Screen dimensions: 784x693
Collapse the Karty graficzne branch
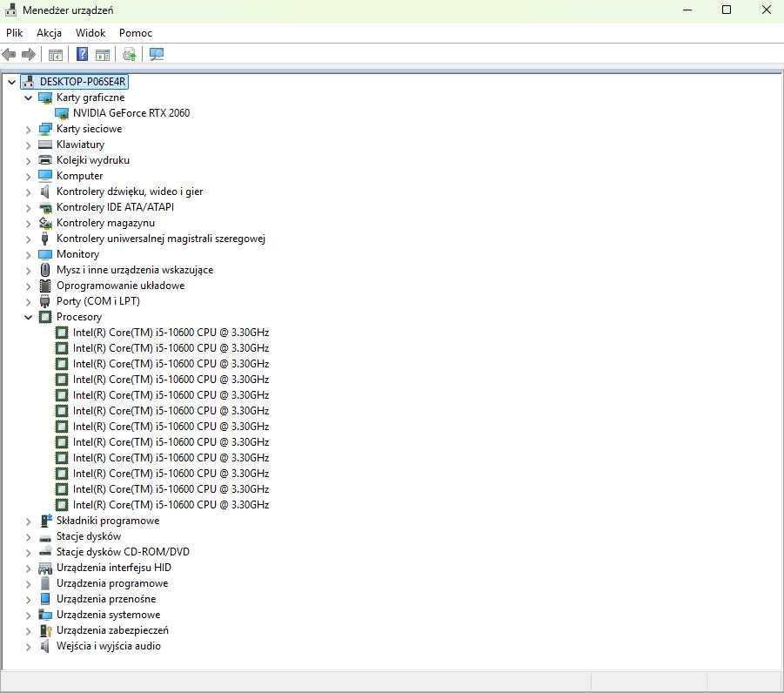coord(29,98)
